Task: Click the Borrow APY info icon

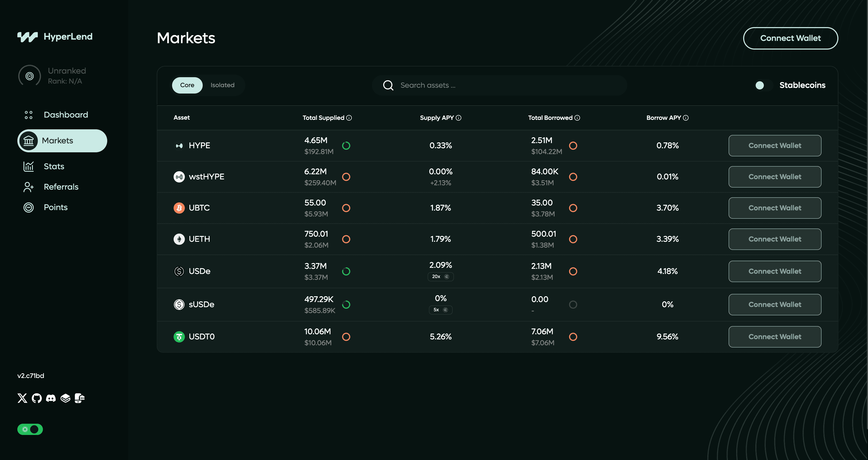Action: click(x=686, y=118)
